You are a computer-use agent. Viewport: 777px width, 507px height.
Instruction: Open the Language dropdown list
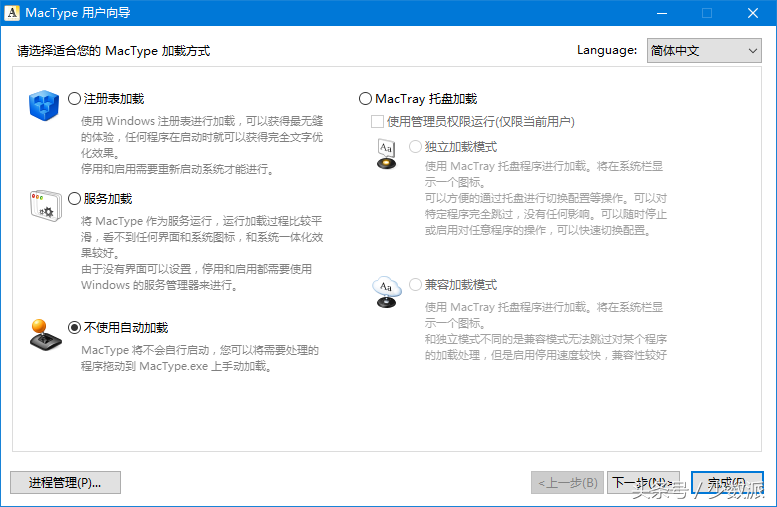(703, 50)
